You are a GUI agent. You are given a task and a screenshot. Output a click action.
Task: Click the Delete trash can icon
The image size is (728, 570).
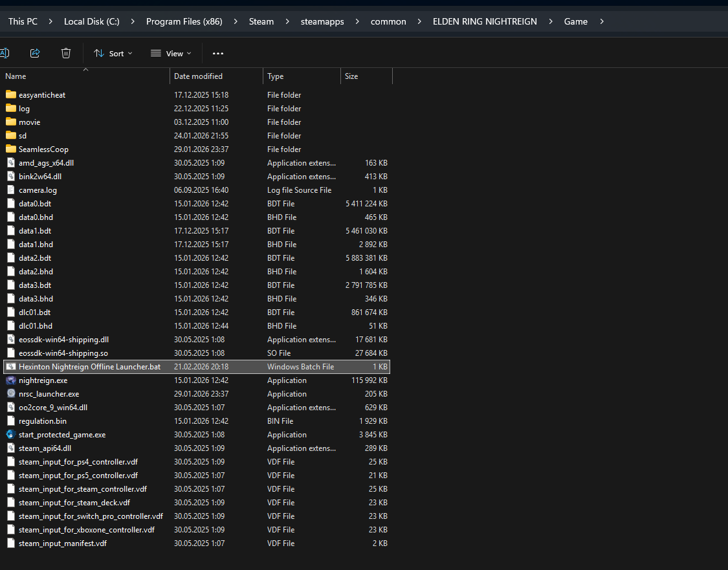point(65,53)
